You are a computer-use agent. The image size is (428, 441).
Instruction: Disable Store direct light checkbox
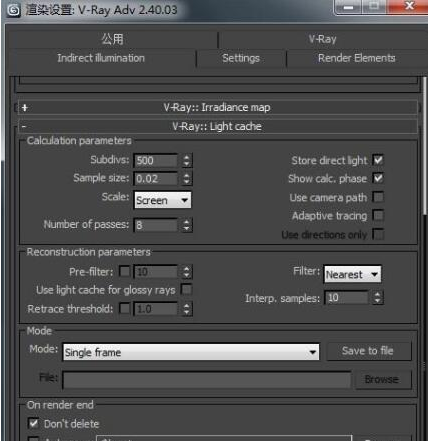click(x=378, y=160)
